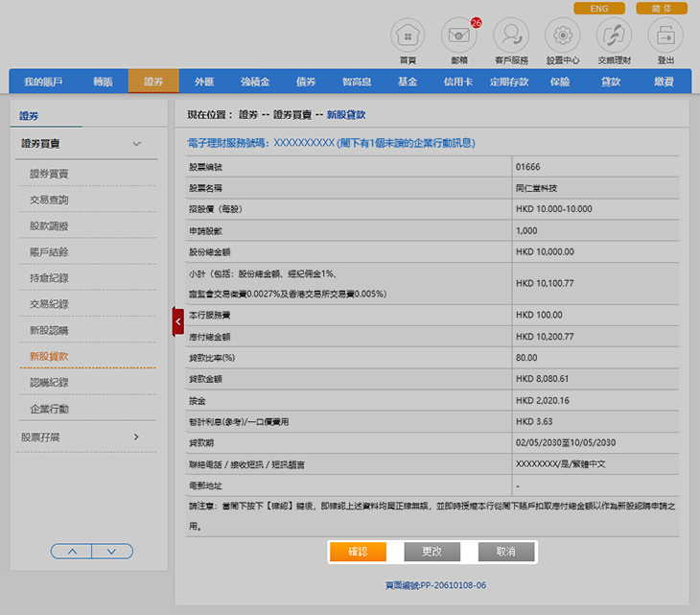The width and height of the screenshot is (700, 615).
Task: Expand the 股票孖展 sidebar section
Action: [136, 438]
